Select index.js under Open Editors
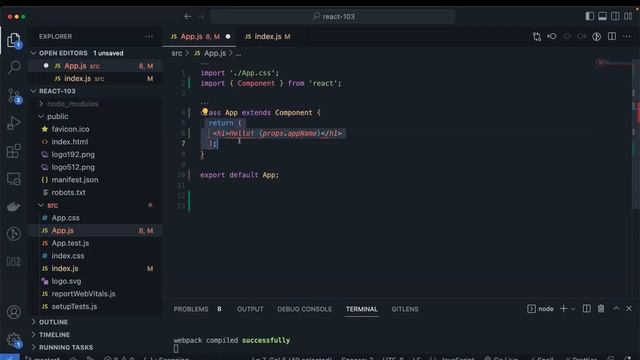 (x=96, y=78)
